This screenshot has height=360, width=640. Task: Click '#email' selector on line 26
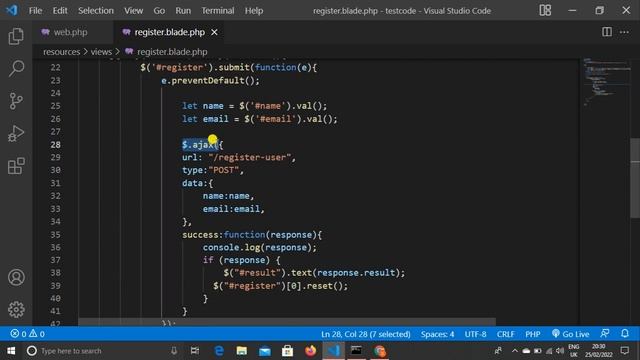tap(275, 119)
